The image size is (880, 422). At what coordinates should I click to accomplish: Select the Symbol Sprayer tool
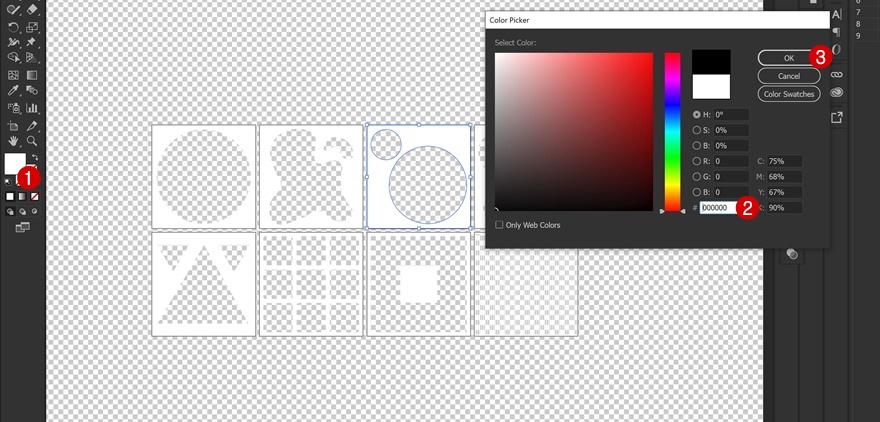coord(13,108)
